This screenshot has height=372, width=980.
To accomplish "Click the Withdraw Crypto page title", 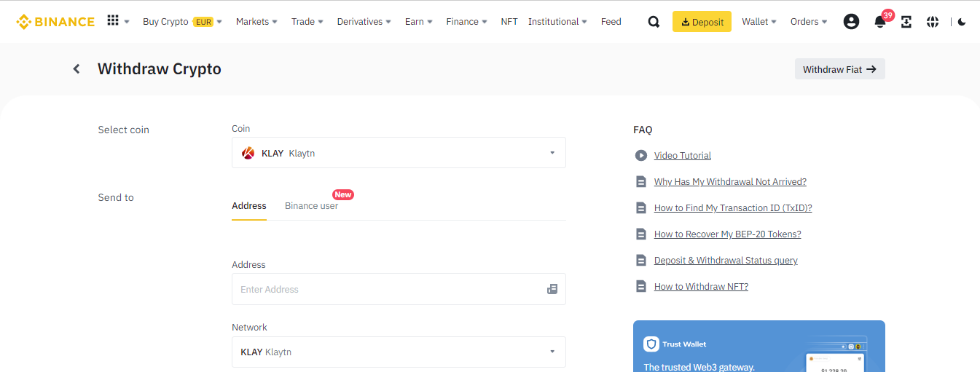I will point(160,69).
